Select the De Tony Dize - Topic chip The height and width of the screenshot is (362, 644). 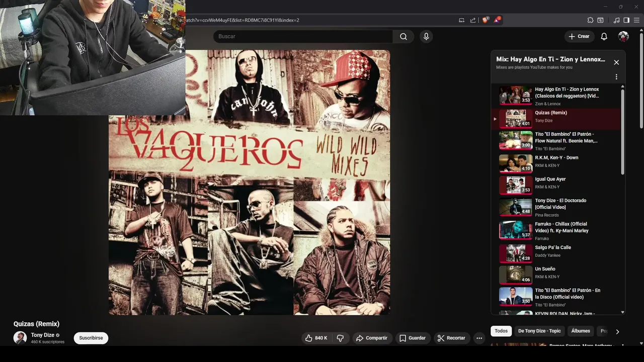(x=539, y=331)
